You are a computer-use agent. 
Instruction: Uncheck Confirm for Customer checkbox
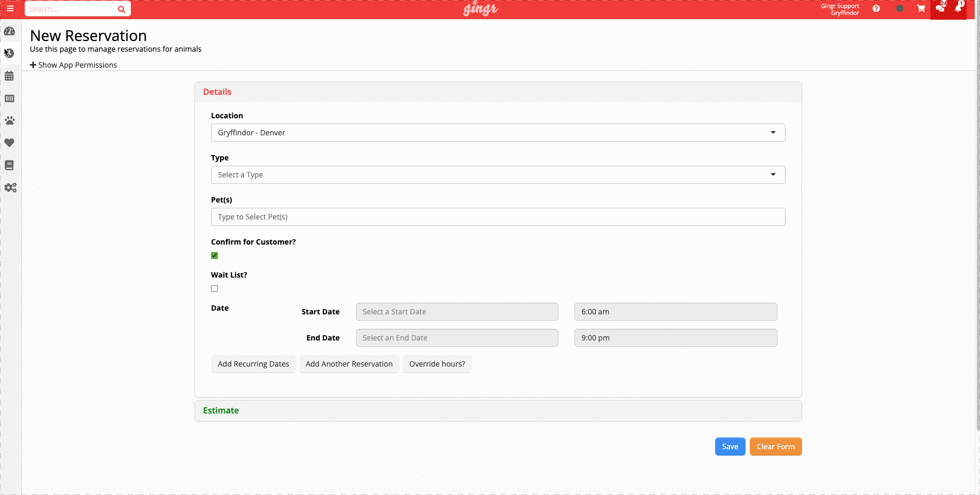[215, 256]
